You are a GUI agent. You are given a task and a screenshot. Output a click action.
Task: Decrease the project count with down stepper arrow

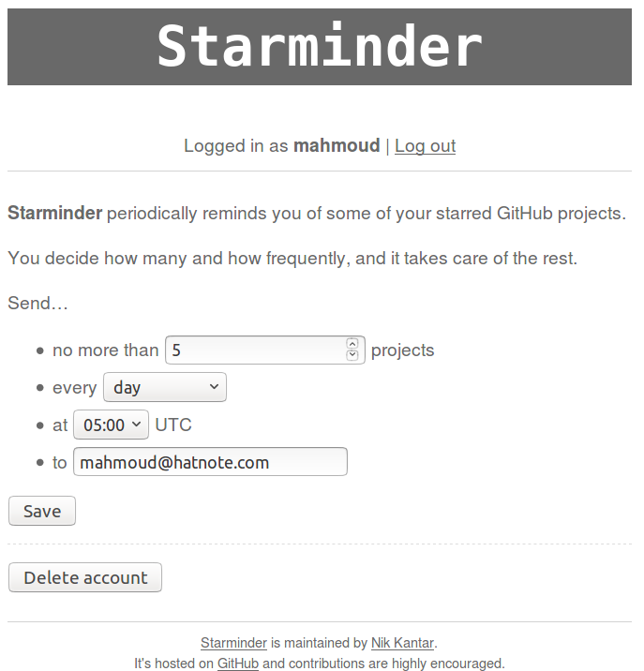352,355
